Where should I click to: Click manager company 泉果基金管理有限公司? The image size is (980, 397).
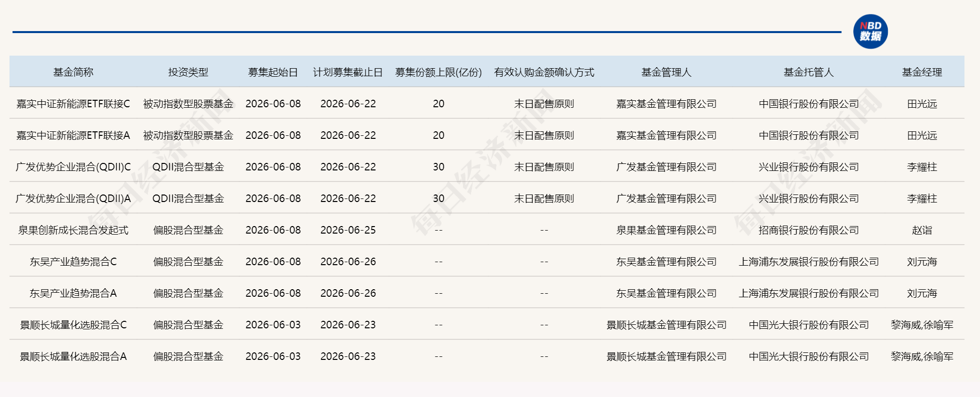click(x=666, y=230)
